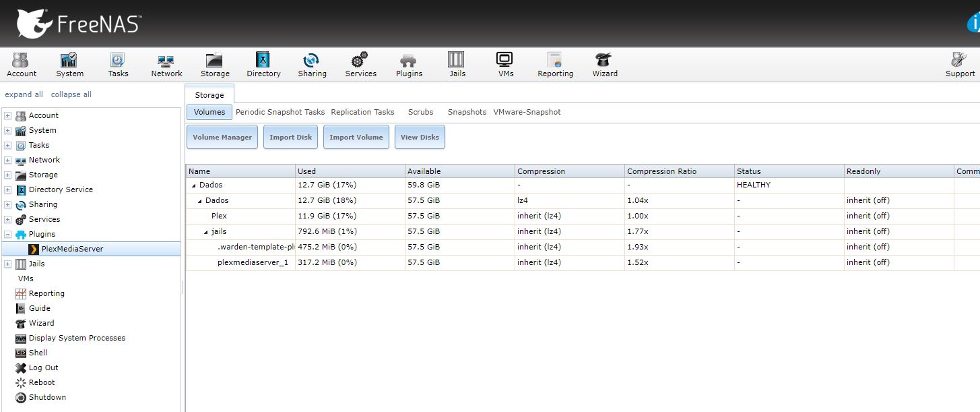Screen dimensions: 980x412
Task: Open the Services toolbar icon
Action: click(x=360, y=65)
